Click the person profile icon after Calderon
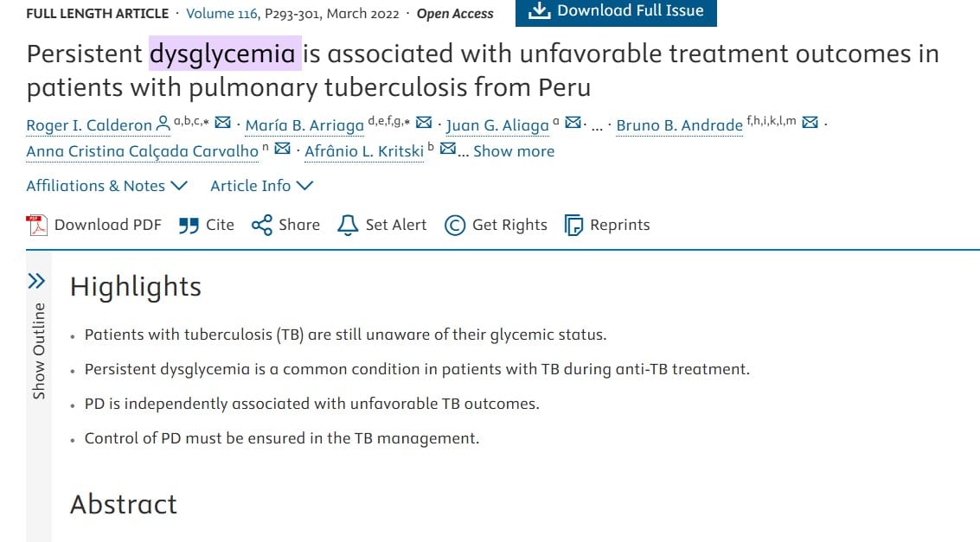Image resolution: width=980 pixels, height=542 pixels. [x=163, y=123]
